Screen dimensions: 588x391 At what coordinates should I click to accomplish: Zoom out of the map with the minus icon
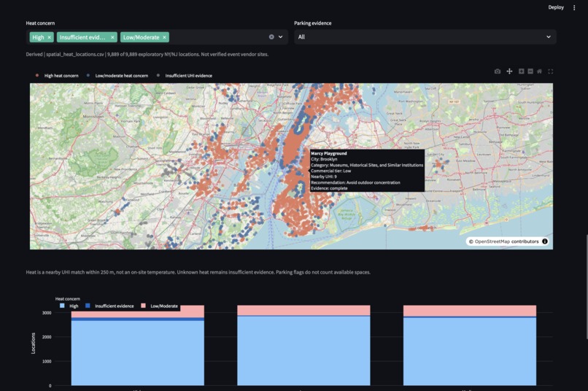530,71
